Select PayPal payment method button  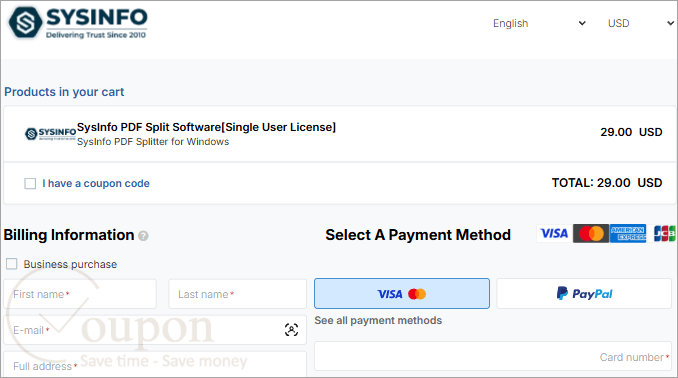[x=584, y=294]
